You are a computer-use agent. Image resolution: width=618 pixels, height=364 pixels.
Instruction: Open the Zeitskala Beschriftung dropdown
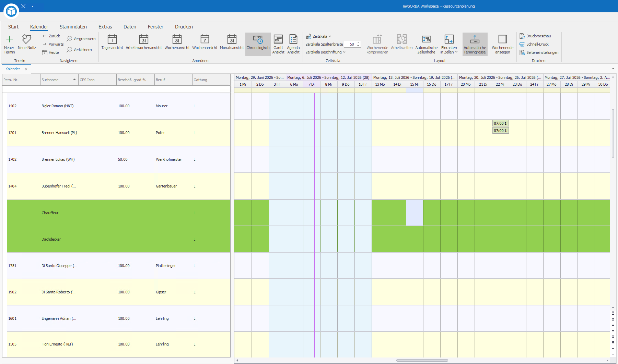tap(325, 52)
